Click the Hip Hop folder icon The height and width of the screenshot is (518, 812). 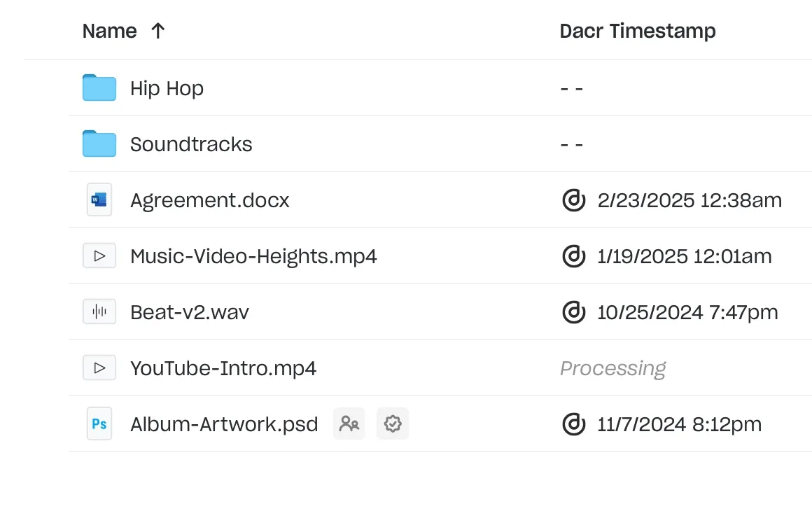tap(99, 88)
